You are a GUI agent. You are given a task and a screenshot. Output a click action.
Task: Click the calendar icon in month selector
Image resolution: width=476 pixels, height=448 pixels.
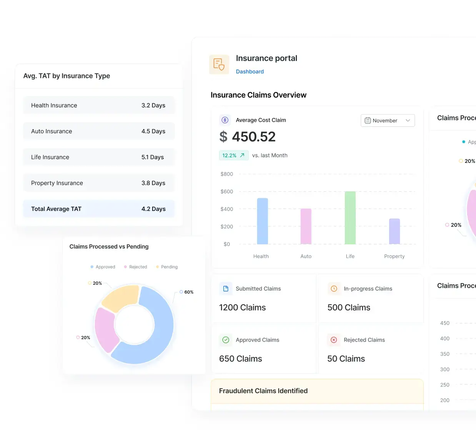point(368,121)
